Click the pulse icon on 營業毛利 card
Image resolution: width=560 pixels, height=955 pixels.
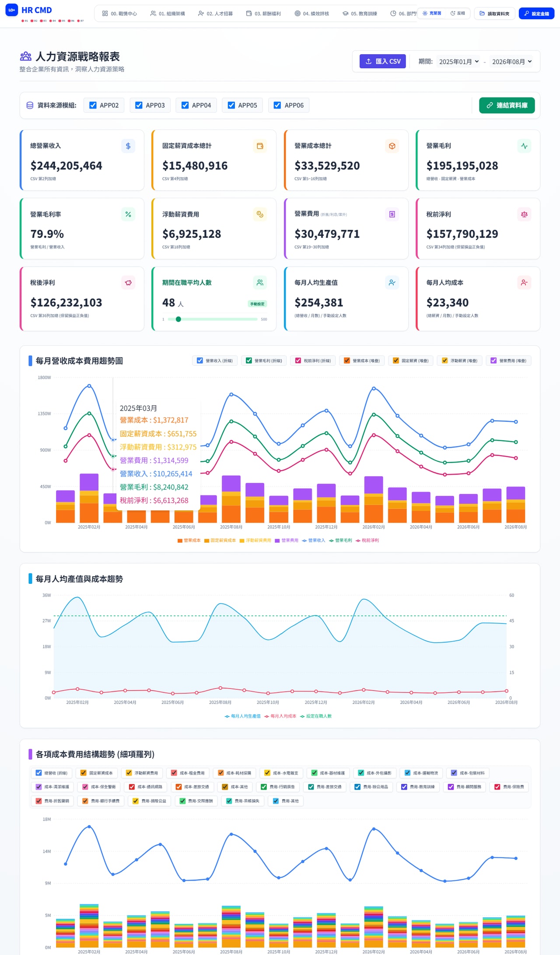[x=524, y=146]
